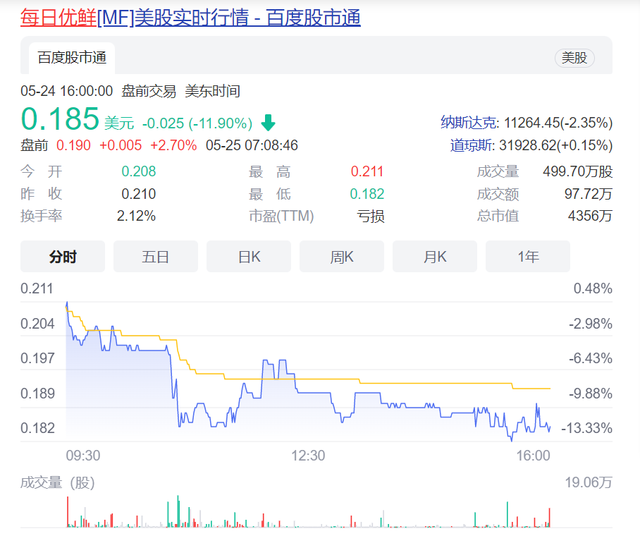
Task: Click the 总市值 value 4356万
Action: point(590,216)
